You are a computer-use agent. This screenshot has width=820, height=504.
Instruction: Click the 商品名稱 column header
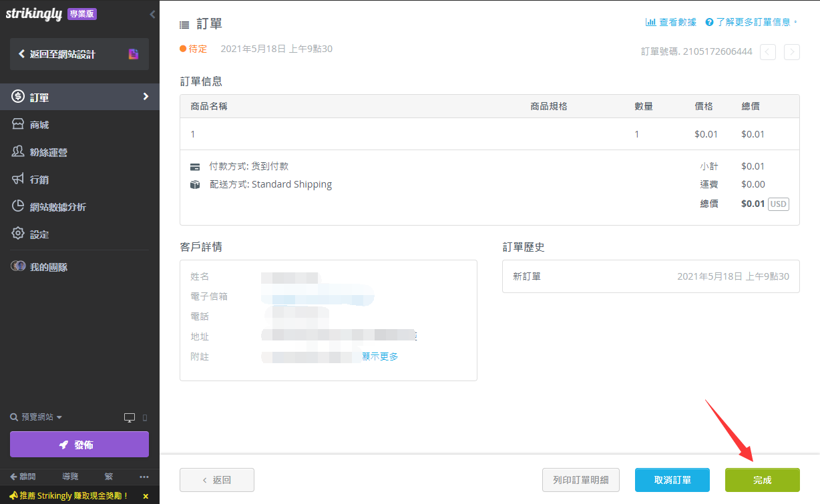point(209,106)
